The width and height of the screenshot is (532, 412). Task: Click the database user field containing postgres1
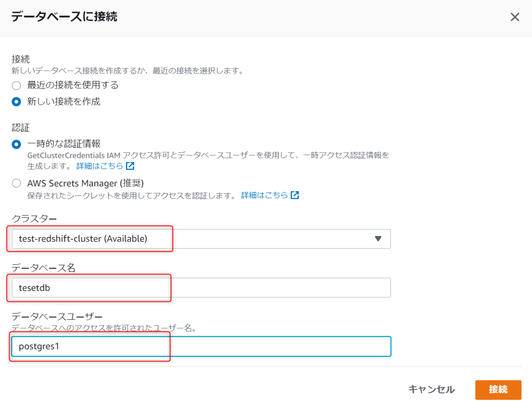pos(201,346)
